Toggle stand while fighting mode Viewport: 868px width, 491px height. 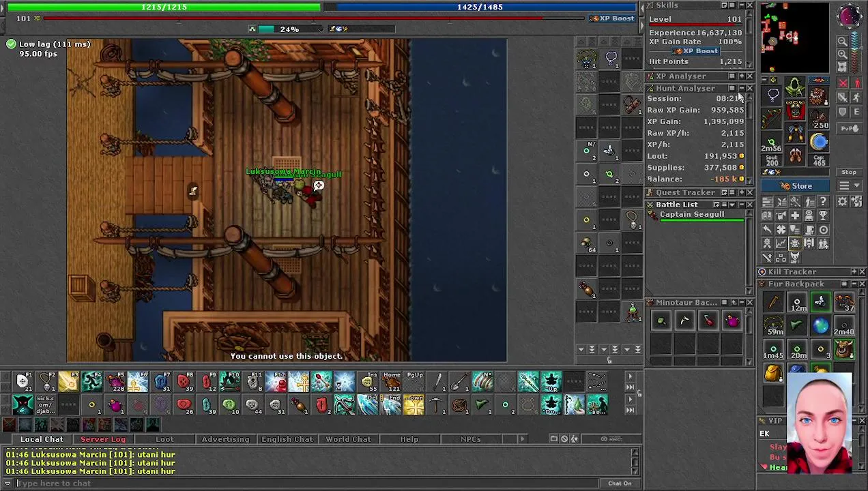(x=857, y=84)
